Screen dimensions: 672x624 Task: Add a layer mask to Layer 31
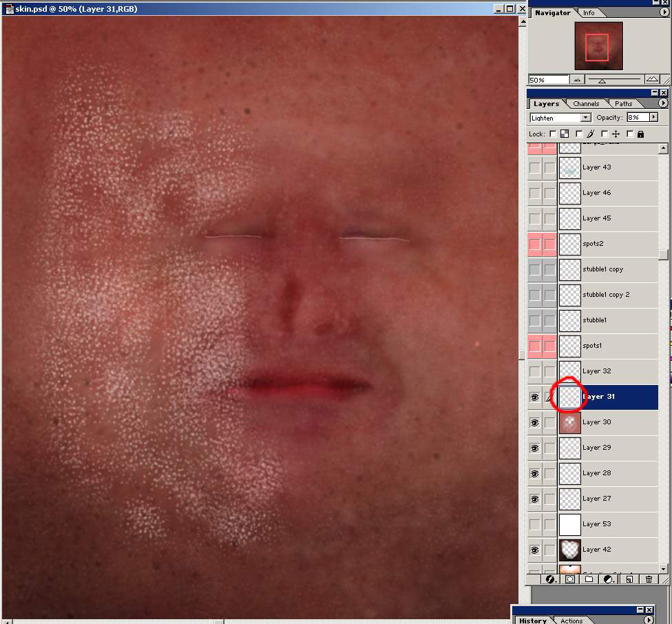[x=570, y=579]
